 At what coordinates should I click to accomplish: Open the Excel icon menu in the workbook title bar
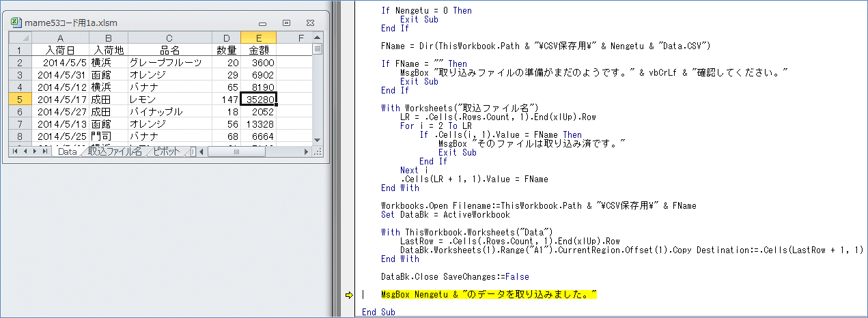point(17,23)
